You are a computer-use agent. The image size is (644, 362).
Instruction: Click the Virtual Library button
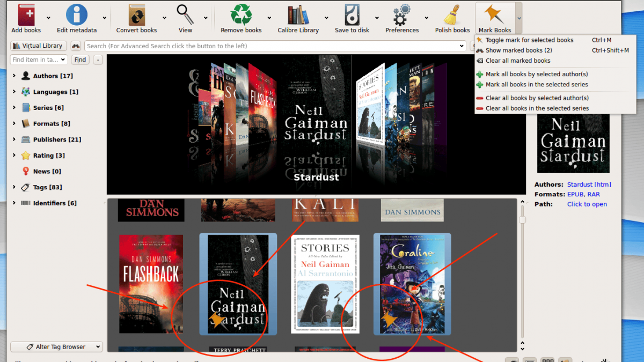(39, 46)
